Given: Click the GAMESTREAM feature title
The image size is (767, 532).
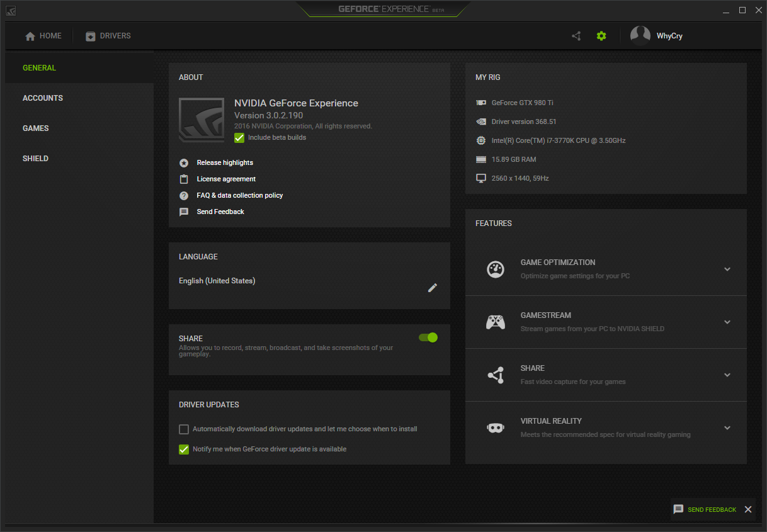Looking at the screenshot, I should pyautogui.click(x=546, y=315).
